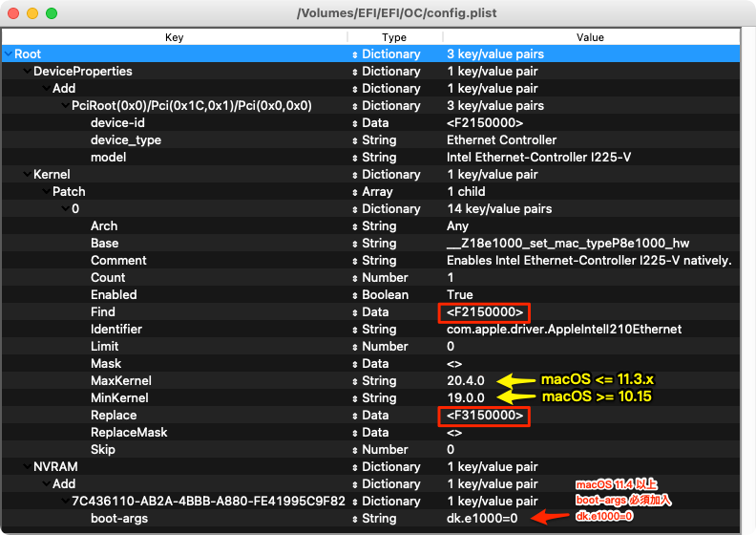Open Array type popup for Patch row
Viewport: 756px width, 535px height.
coord(372,191)
